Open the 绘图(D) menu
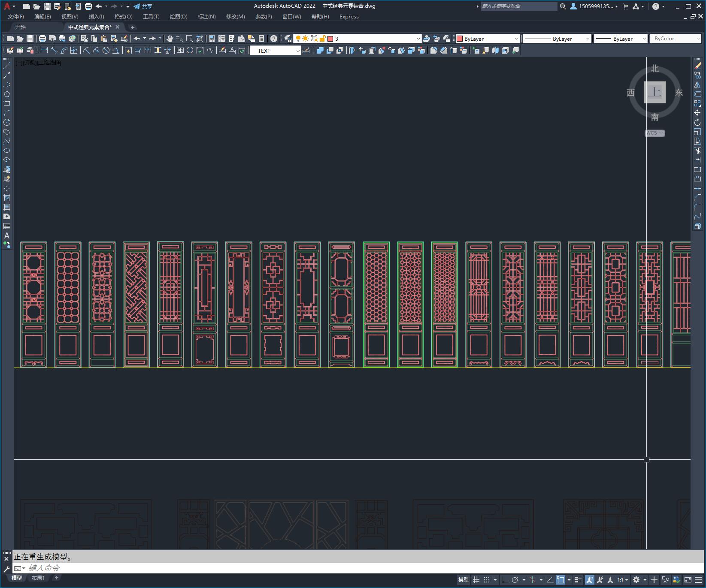 pyautogui.click(x=179, y=16)
